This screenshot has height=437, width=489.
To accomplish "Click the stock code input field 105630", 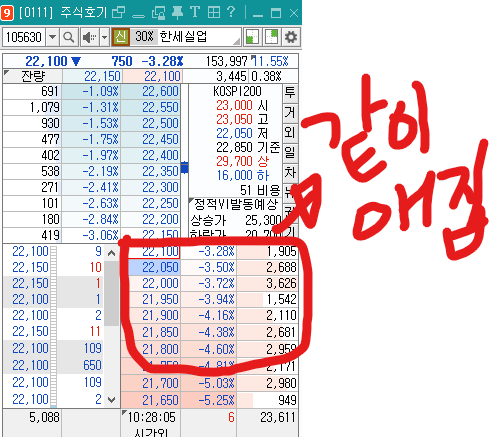I will (24, 37).
